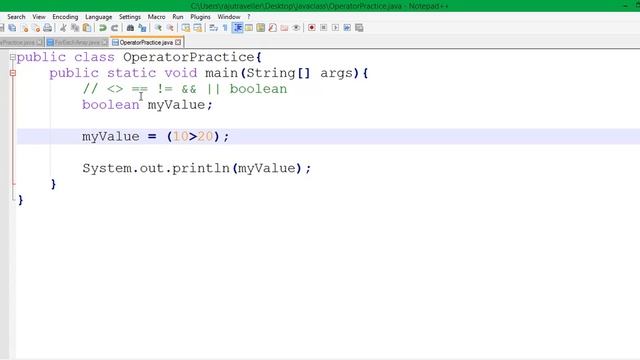This screenshot has width=640, height=360.
Task: Click the Zoom Out toolbar icon
Action: click(170, 28)
